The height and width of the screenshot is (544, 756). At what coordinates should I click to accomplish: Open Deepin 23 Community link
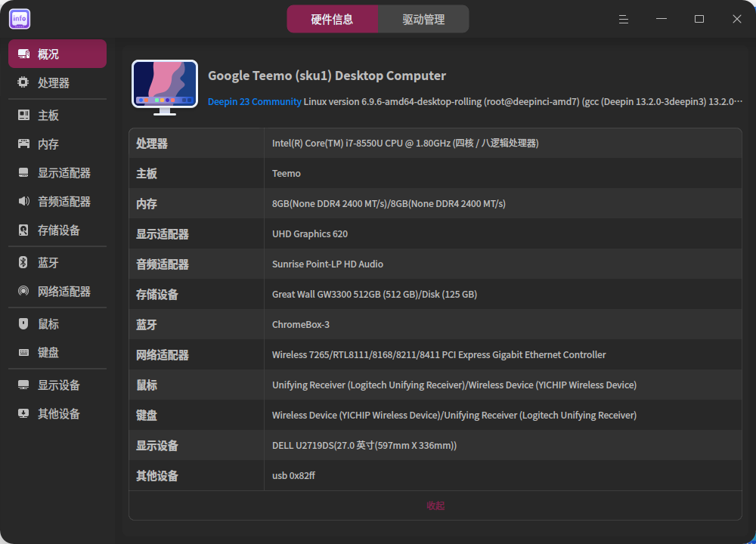pos(255,102)
